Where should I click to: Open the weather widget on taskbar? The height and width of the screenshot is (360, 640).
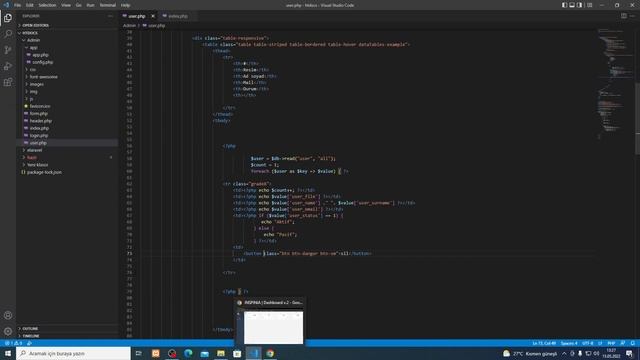point(530,353)
